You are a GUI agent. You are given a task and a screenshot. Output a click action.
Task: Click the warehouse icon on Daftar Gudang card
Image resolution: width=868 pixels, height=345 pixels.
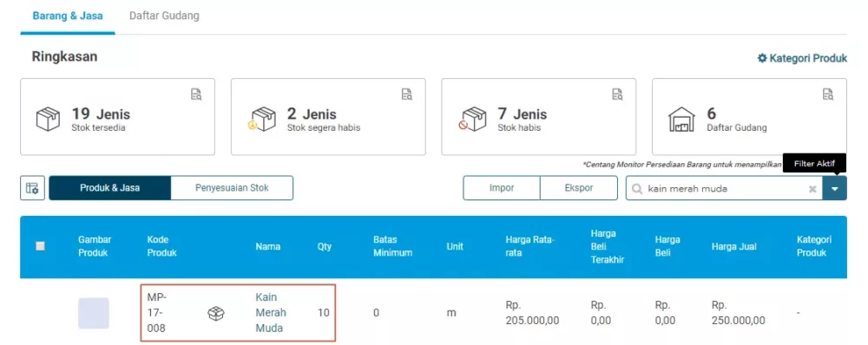pyautogui.click(x=681, y=120)
